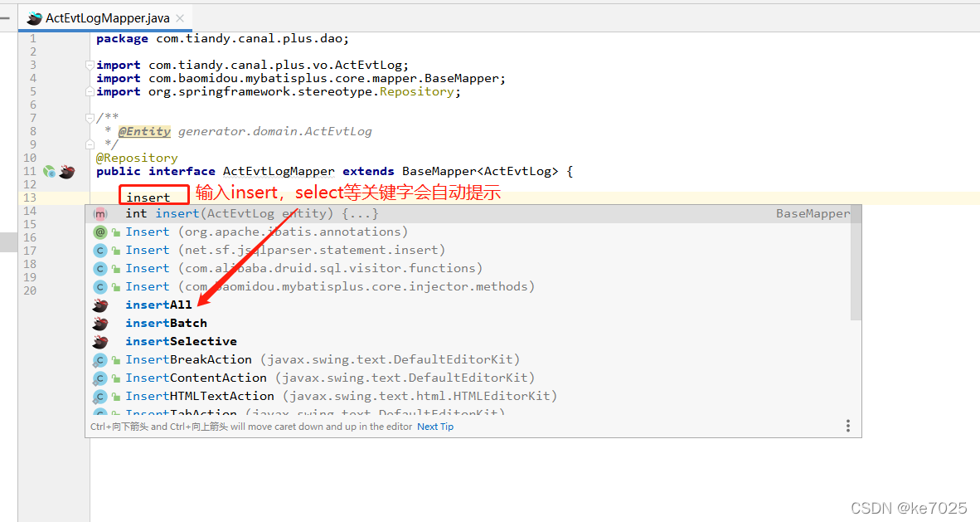980x522 pixels.
Task: Click the class icon for the druid Insert
Action: [x=100, y=268]
